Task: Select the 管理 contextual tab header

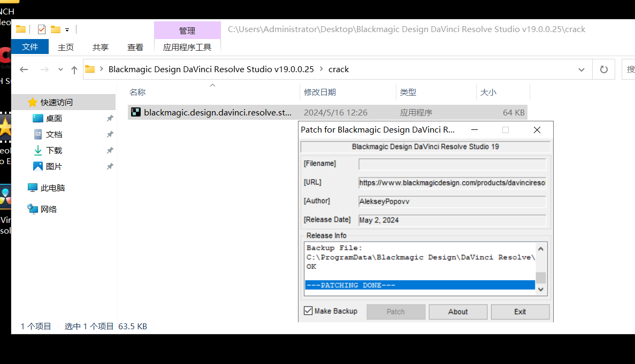Action: (187, 31)
